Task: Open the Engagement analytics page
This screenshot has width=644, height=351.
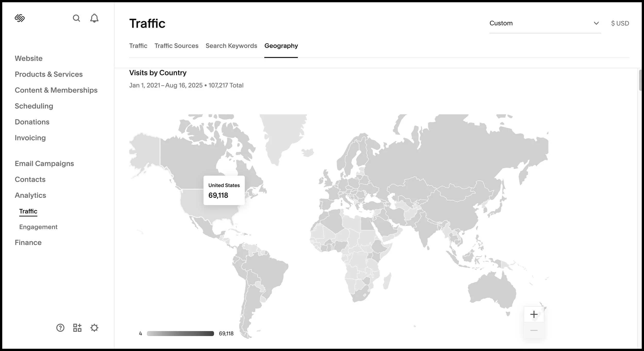Action: [x=38, y=227]
